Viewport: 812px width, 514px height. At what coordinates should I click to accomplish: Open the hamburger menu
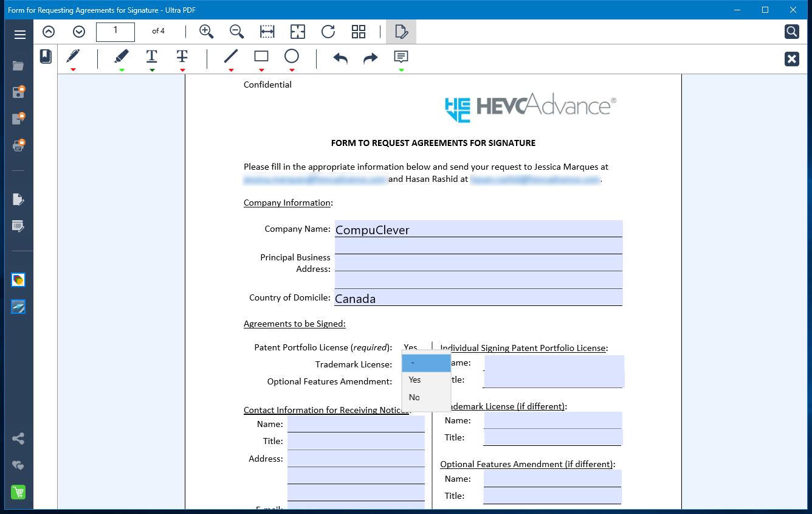click(x=19, y=35)
